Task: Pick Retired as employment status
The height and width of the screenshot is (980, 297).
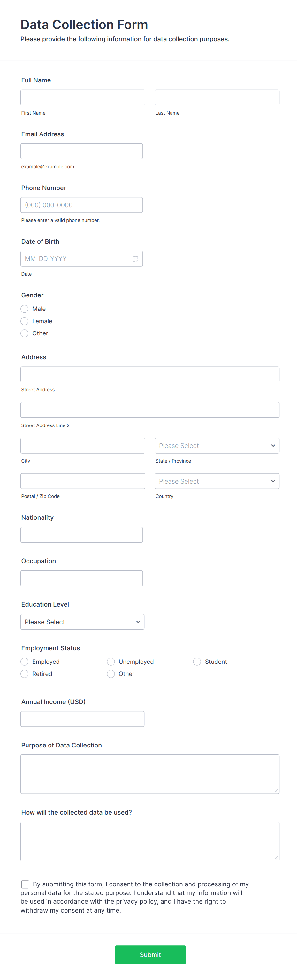Action: pos(24,674)
